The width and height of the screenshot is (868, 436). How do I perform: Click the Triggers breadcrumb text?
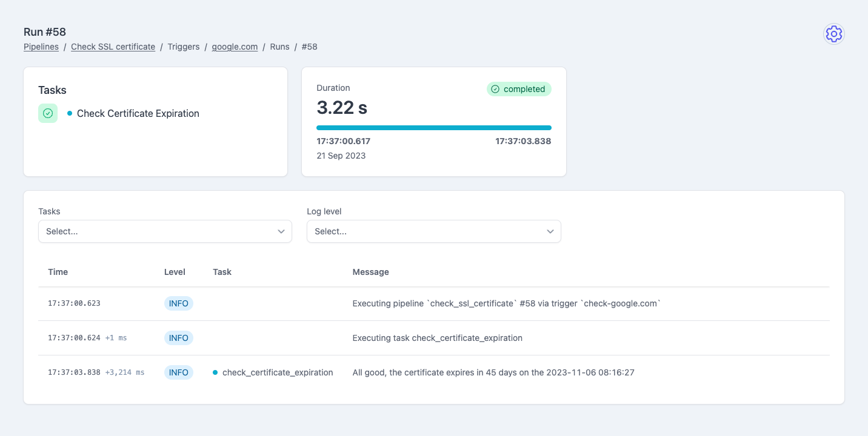[x=184, y=47]
